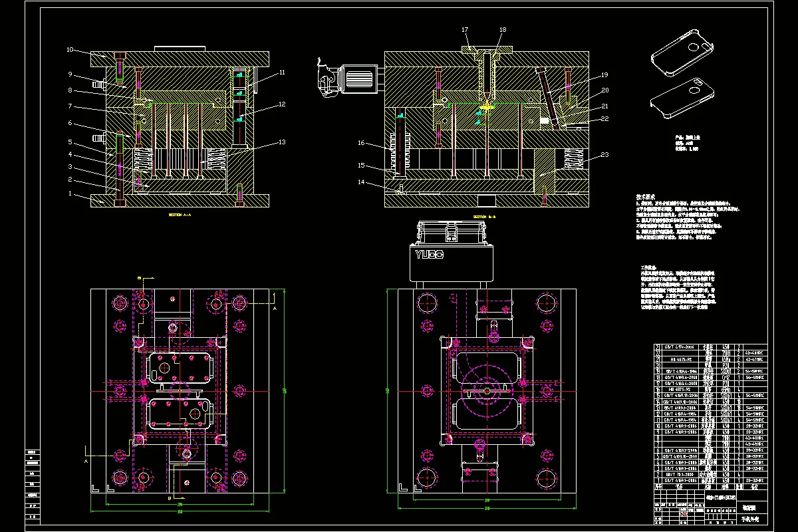Image resolution: width=798 pixels, height=532 pixels.
Task: Click callout number 6 beside section A-A
Action: [69, 123]
